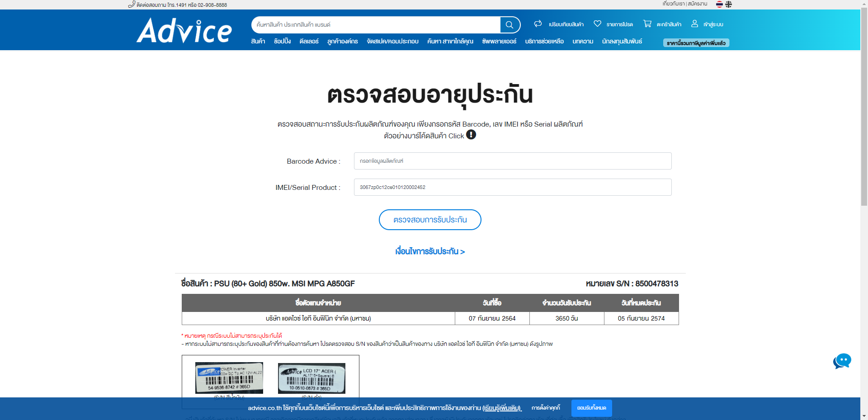Click the expiry date 05 กันยายน 2574
Viewport: 868px width, 420px height.
point(642,318)
